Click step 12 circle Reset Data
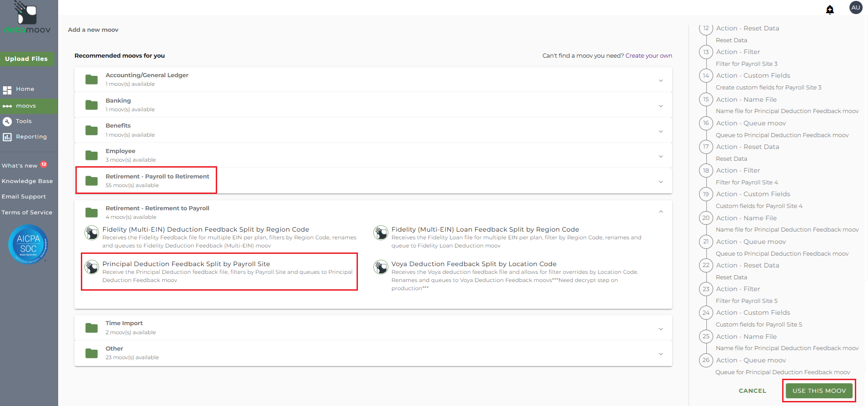This screenshot has height=406, width=868. (706, 28)
